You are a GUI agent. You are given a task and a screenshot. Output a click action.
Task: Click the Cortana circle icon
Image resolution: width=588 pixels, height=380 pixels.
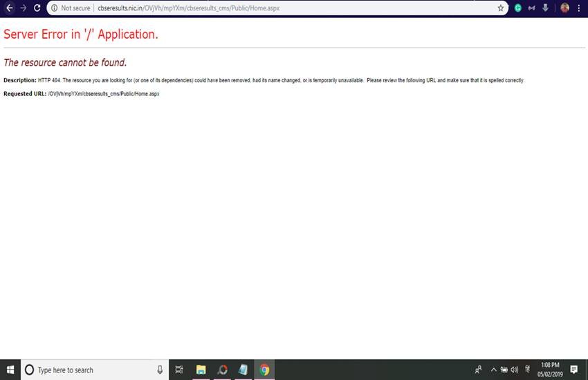pyautogui.click(x=29, y=370)
